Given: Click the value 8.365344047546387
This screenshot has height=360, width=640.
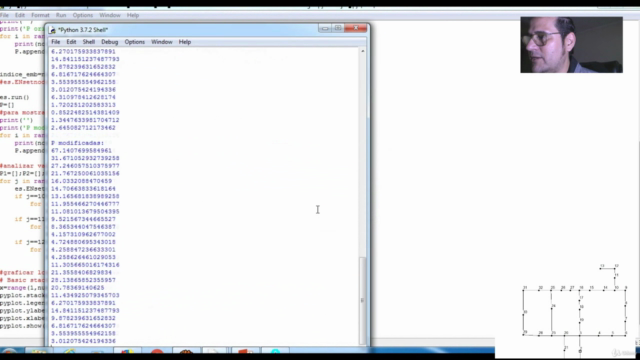Looking at the screenshot, I should [x=83, y=227].
